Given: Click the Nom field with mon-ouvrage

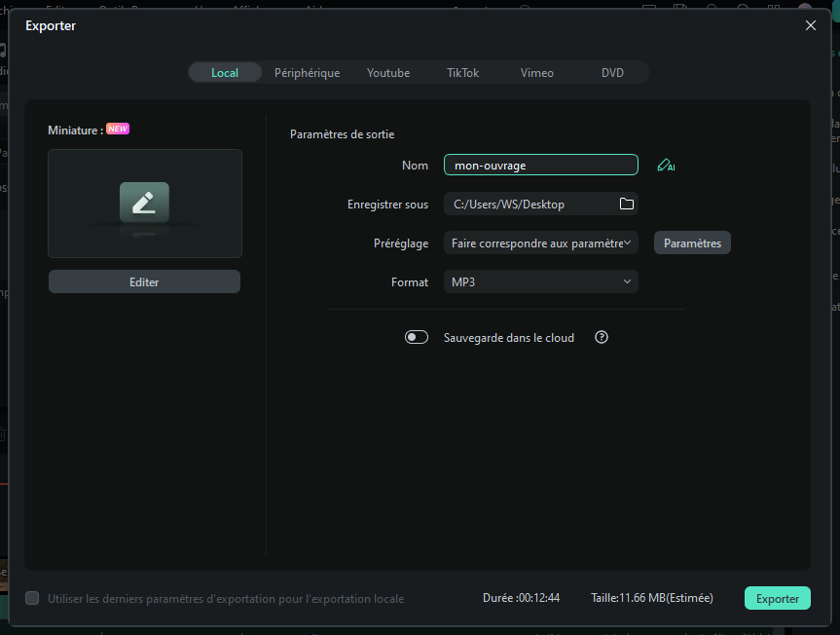Looking at the screenshot, I should point(540,165).
